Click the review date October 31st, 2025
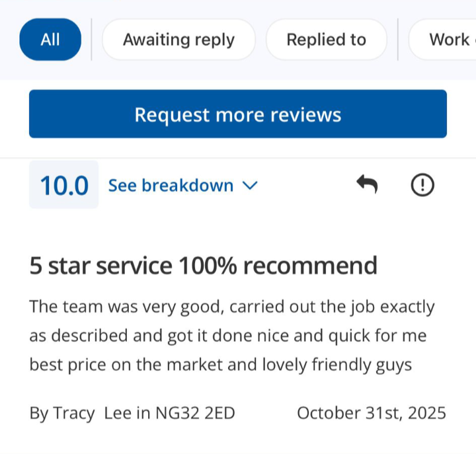This screenshot has height=454, width=476. coord(372,413)
